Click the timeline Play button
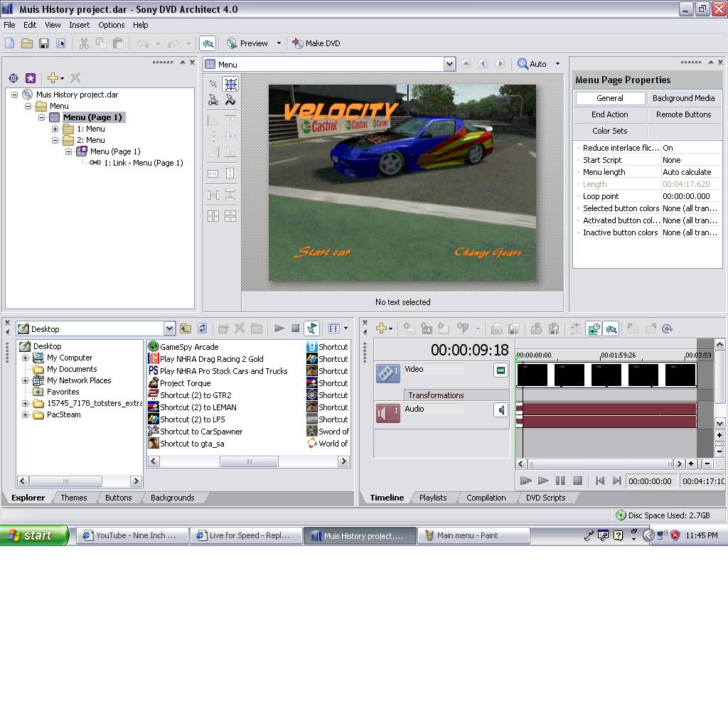Screen dimensions: 728x728 pos(542,481)
